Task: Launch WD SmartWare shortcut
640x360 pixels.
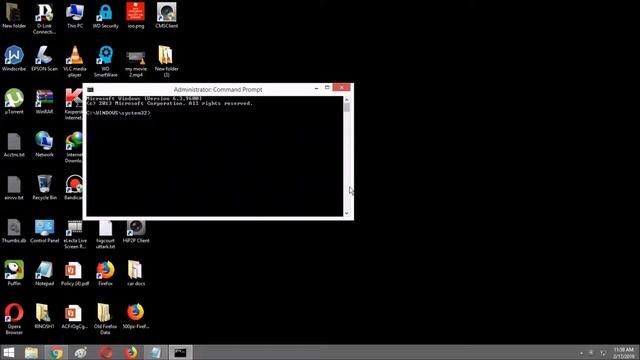Action: click(x=105, y=61)
